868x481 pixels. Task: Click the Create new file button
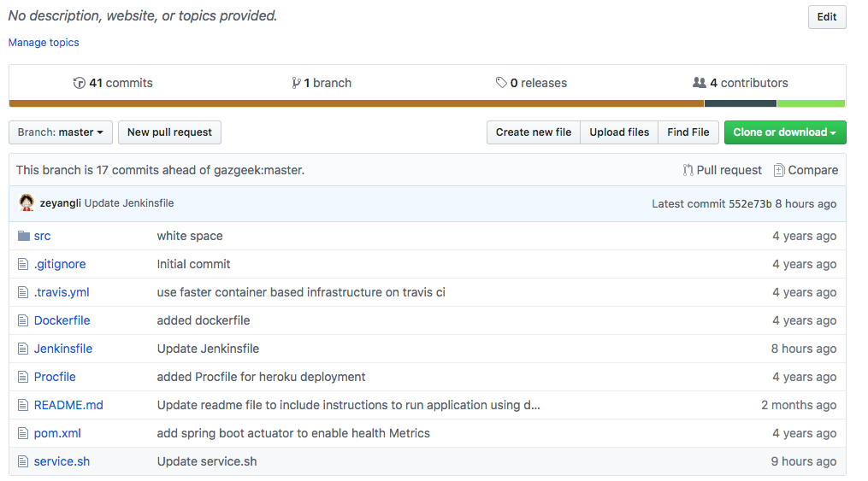[x=534, y=132]
